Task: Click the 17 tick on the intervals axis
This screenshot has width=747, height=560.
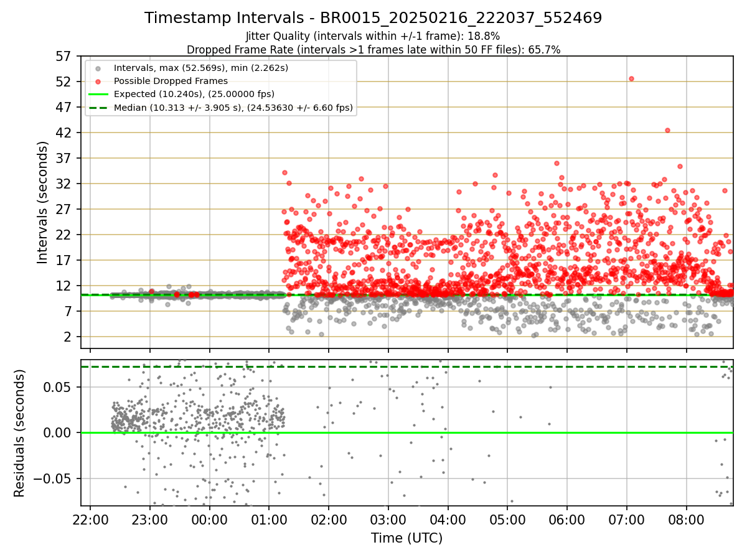Action: (x=65, y=261)
